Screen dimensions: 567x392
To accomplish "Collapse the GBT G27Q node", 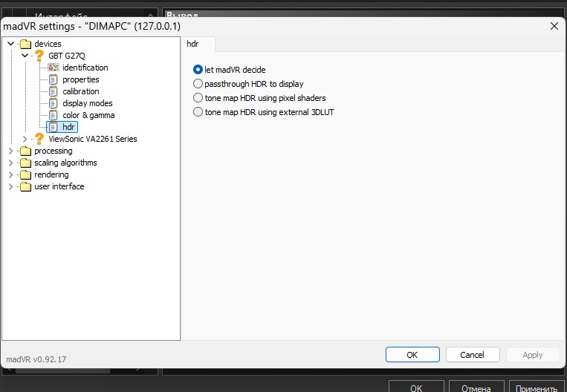I will [x=25, y=56].
